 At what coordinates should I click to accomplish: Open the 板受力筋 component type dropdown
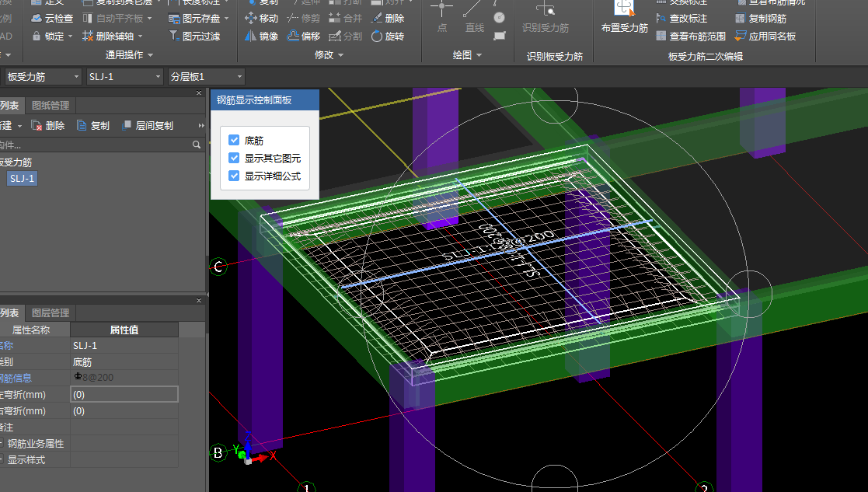44,77
